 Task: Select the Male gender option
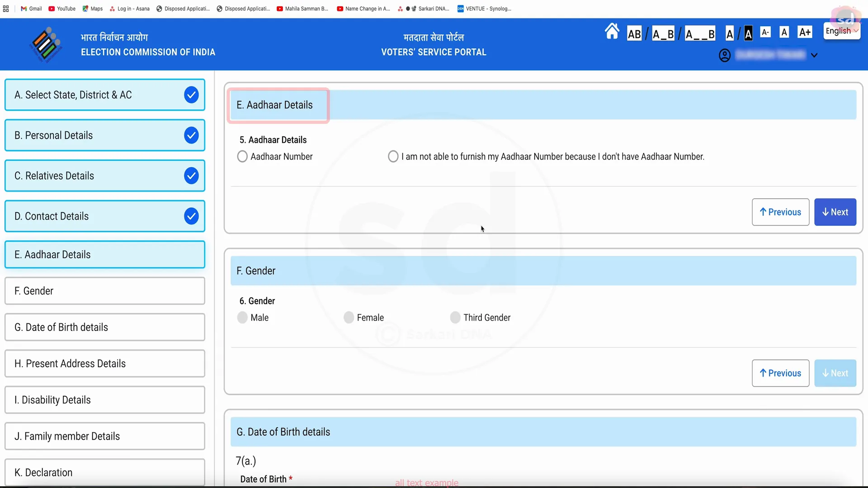pos(243,317)
